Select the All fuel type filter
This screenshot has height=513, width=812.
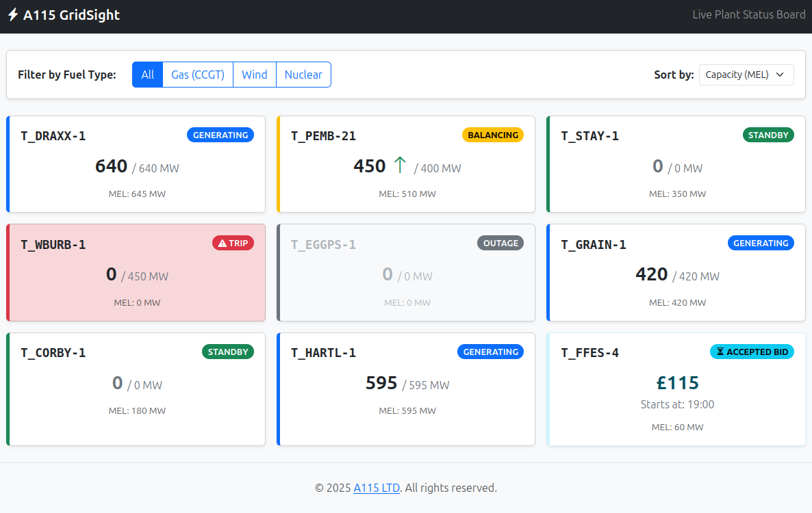coord(148,75)
